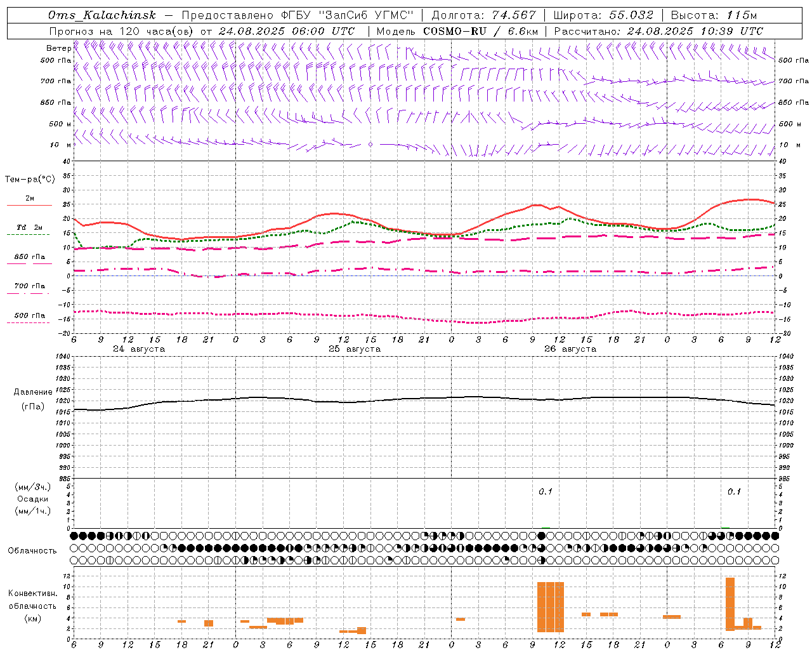The height and width of the screenshot is (650, 812).
Task: Click the model label COSMO-RU / 6.6км
Action: [481, 31]
